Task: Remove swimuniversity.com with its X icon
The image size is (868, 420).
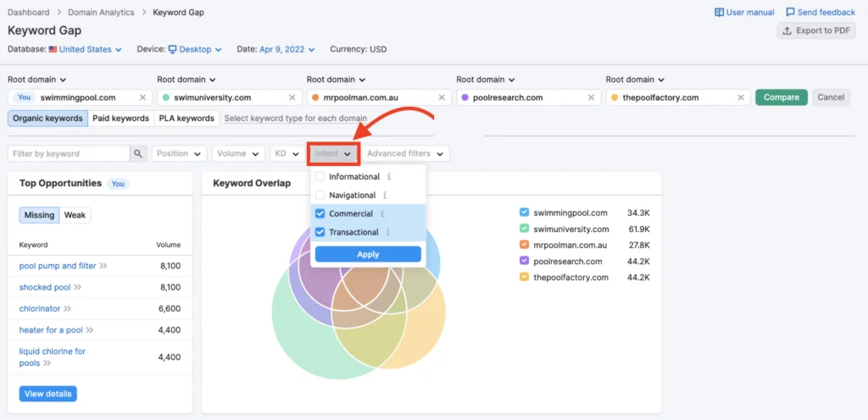Action: 292,98
